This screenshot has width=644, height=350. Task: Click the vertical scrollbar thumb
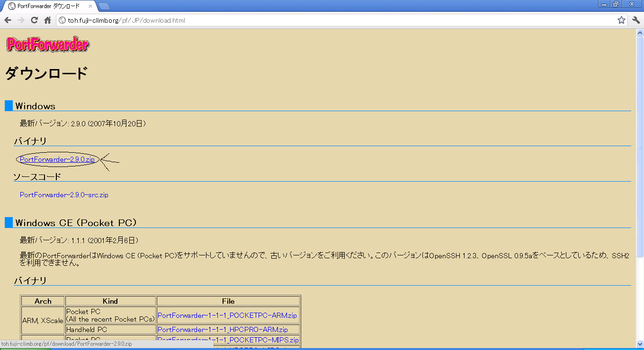pos(640,147)
